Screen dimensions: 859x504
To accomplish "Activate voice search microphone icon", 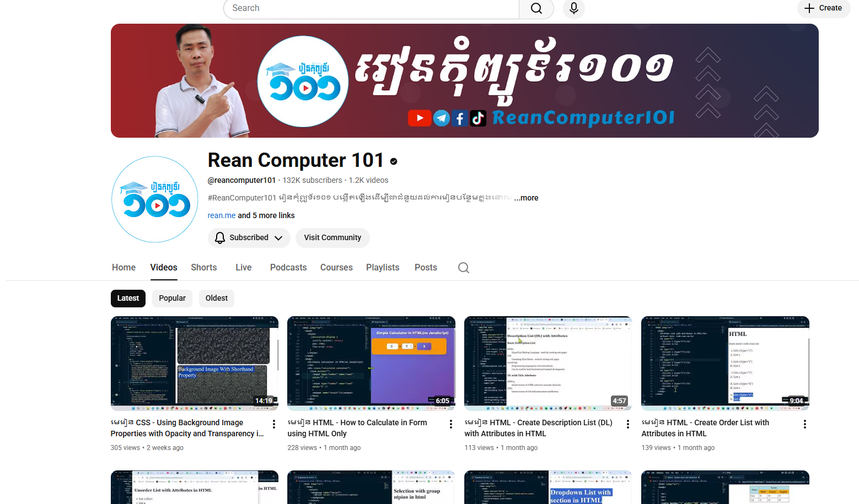I will coord(573,8).
